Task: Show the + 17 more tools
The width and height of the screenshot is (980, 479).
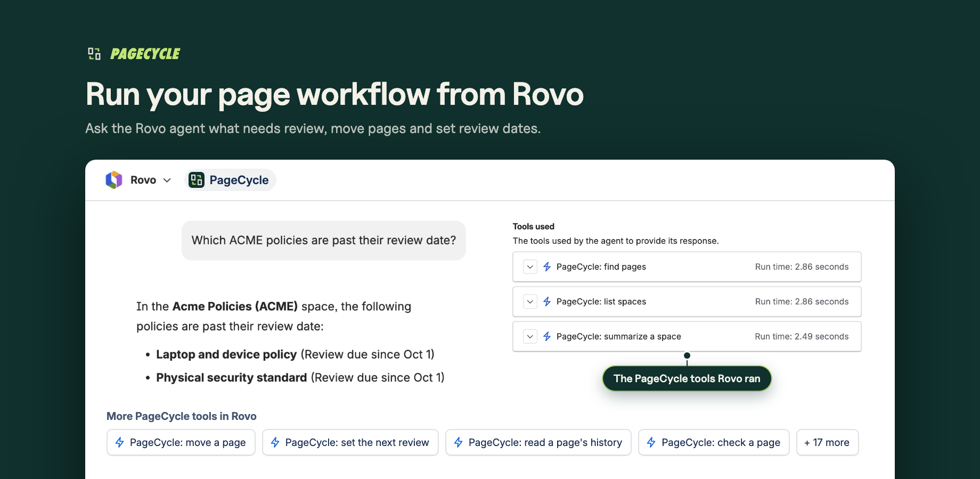Action: point(828,442)
